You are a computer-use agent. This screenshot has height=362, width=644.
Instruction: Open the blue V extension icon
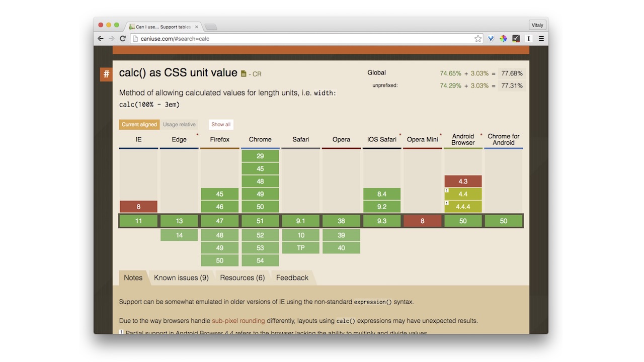pyautogui.click(x=491, y=39)
